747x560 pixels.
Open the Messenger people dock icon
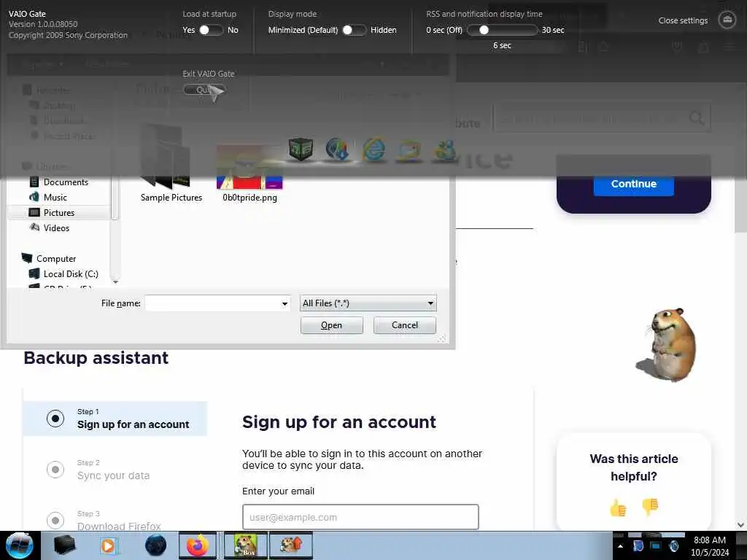coord(445,150)
